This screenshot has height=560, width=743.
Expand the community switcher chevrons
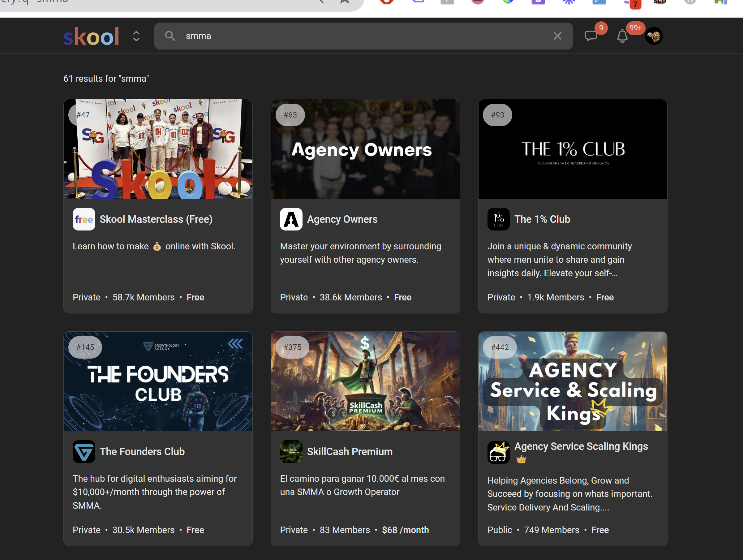[x=136, y=36]
